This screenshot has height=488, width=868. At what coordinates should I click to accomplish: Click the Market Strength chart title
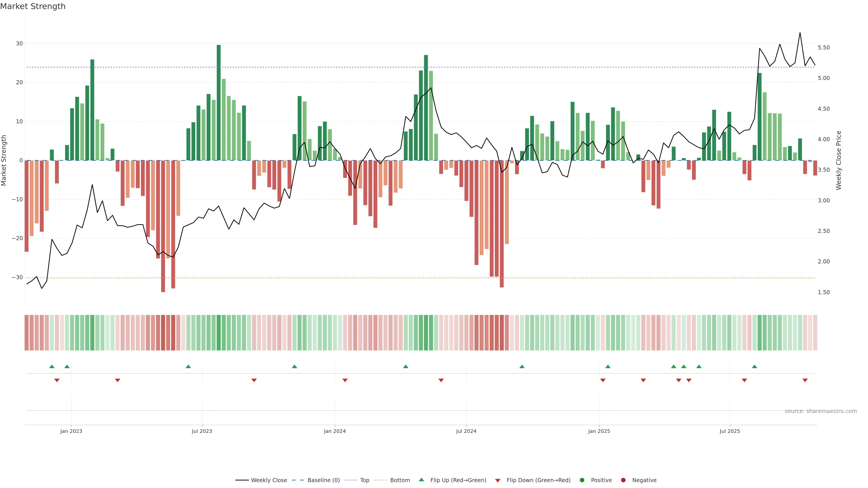coord(33,6)
